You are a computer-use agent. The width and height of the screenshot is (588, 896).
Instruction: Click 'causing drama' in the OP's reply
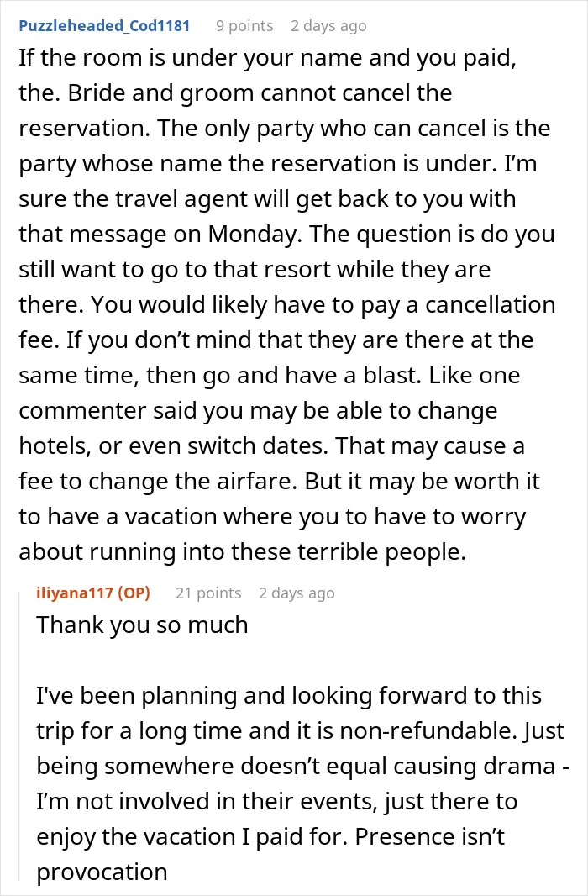[453, 767]
